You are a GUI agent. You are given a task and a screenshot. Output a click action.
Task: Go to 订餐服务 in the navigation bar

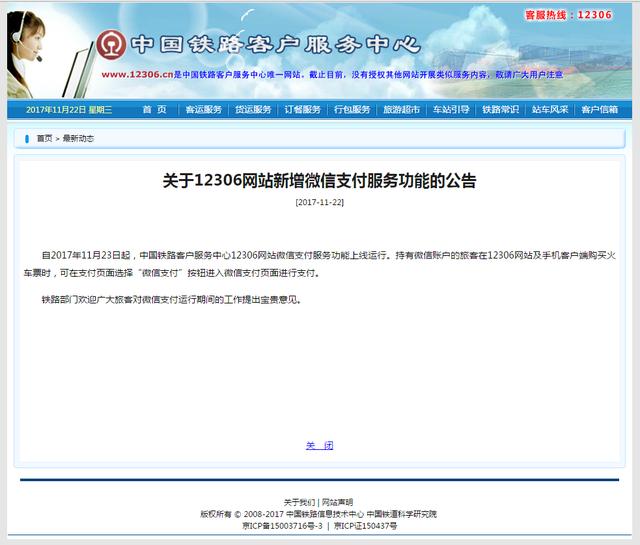[302, 109]
